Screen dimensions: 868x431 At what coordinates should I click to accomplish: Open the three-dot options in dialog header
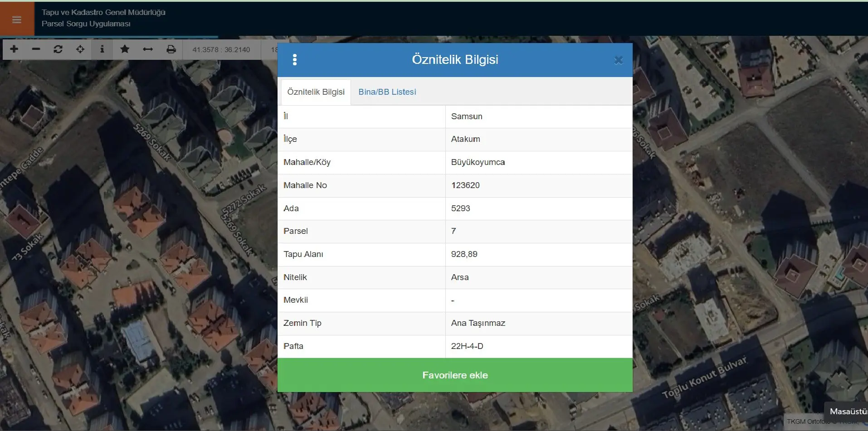(x=295, y=60)
